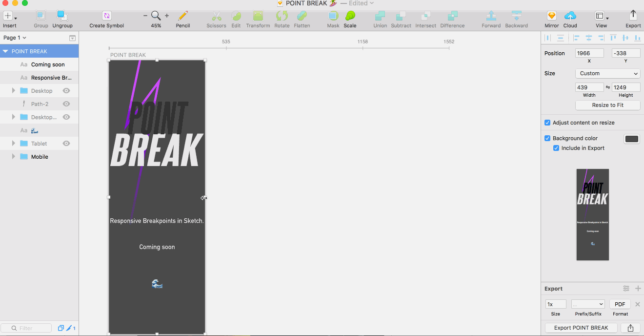Align layers to left edge
Viewport: 644px width, 336px height.
pos(576,38)
